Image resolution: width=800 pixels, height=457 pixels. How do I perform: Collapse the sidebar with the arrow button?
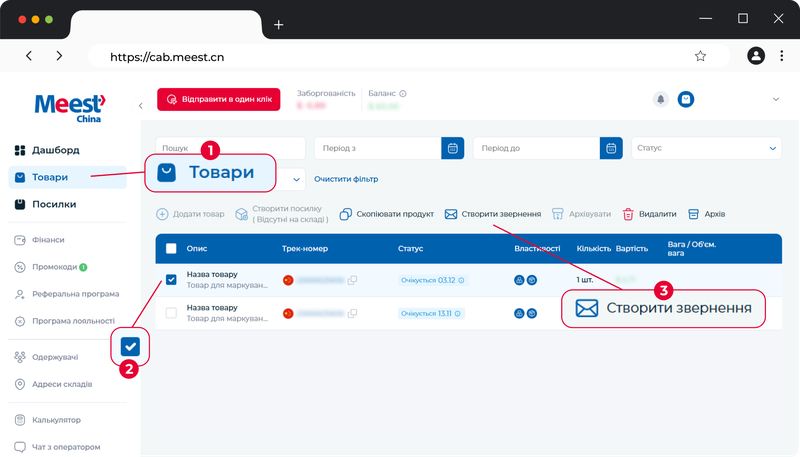140,106
